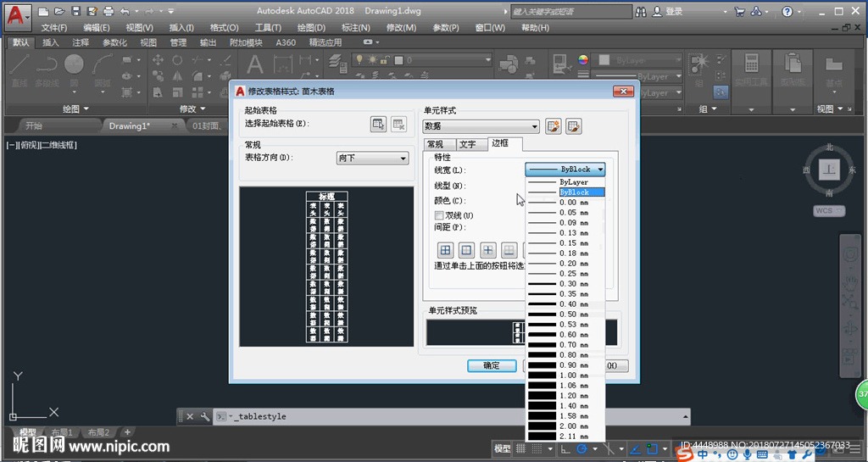The image size is (868, 462).
Task: Click the Manage cell styles icon
Action: click(574, 126)
